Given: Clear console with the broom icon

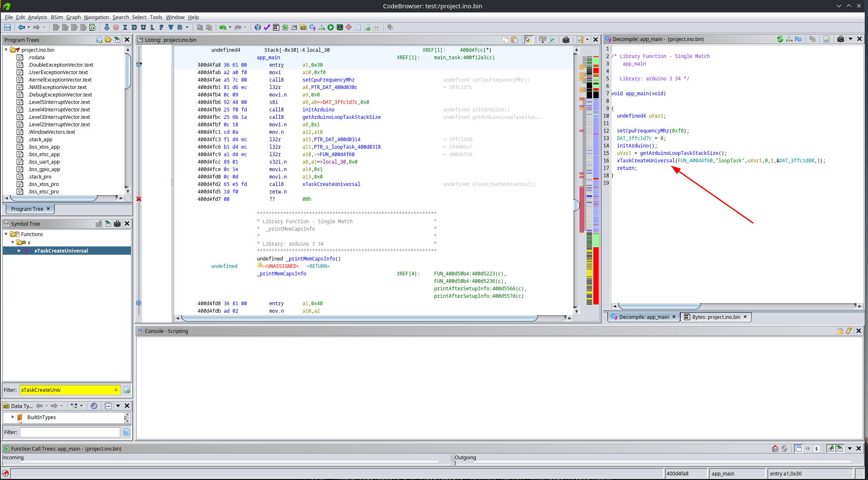Looking at the screenshot, I should (x=849, y=331).
